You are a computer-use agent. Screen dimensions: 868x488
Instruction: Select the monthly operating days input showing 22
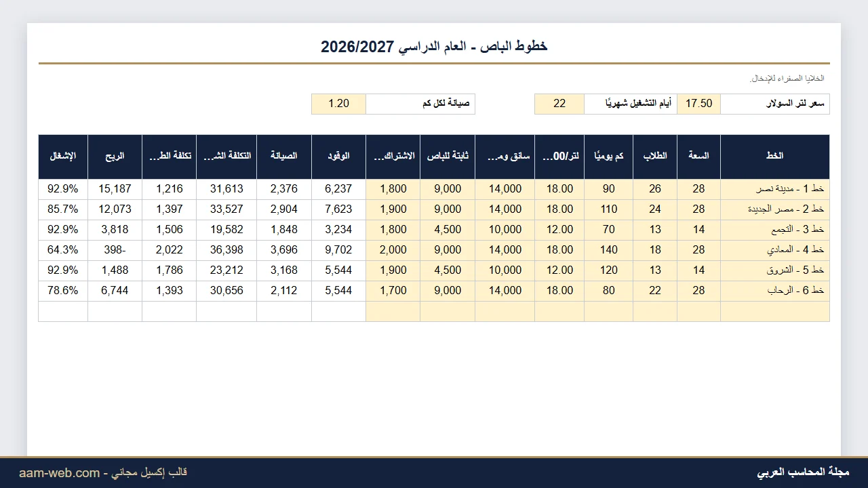click(x=559, y=104)
